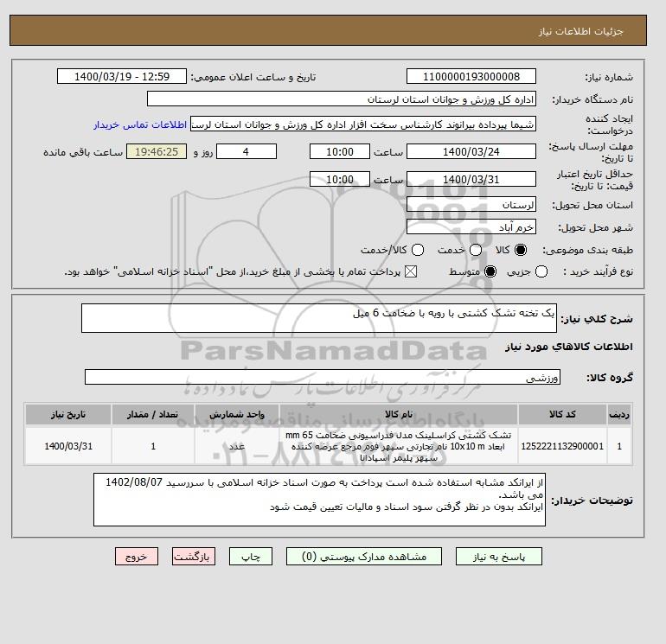Click the unit cell عدد

pyautogui.click(x=237, y=446)
